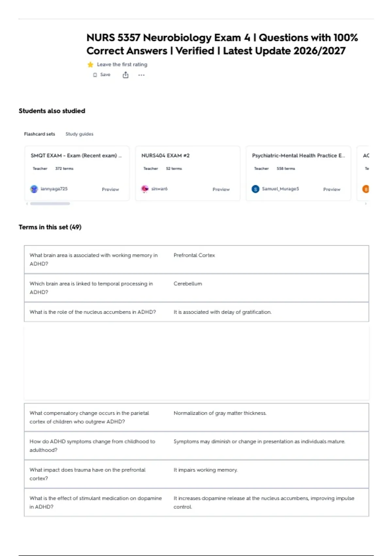This screenshot has width=392, height=556.
Task: Click the horizontal carousel scrollbar thumb
Action: pyautogui.click(x=50, y=204)
